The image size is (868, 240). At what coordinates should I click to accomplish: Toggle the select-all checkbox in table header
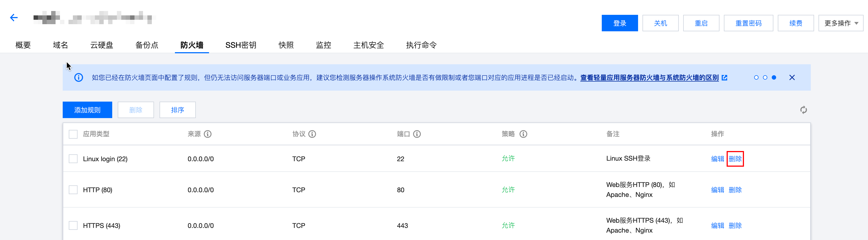click(73, 134)
